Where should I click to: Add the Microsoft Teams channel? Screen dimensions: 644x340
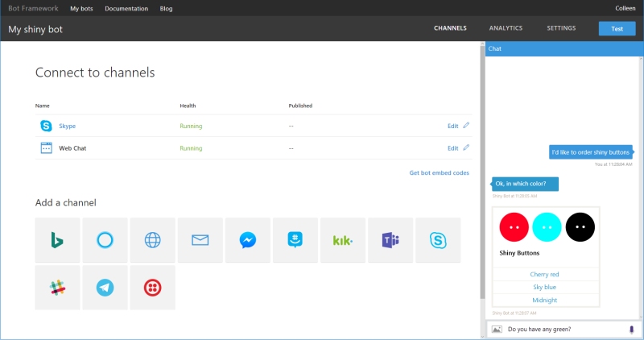click(390, 240)
